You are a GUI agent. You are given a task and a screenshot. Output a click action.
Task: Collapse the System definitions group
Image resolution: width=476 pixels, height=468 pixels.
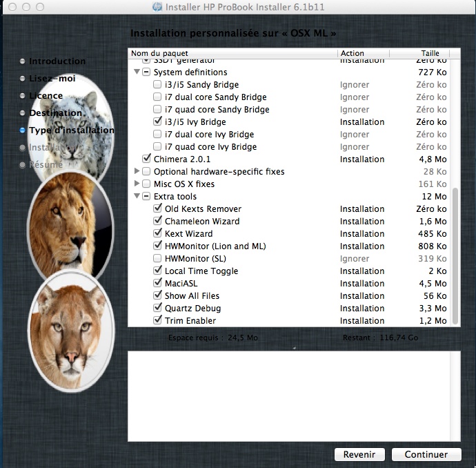coord(137,72)
